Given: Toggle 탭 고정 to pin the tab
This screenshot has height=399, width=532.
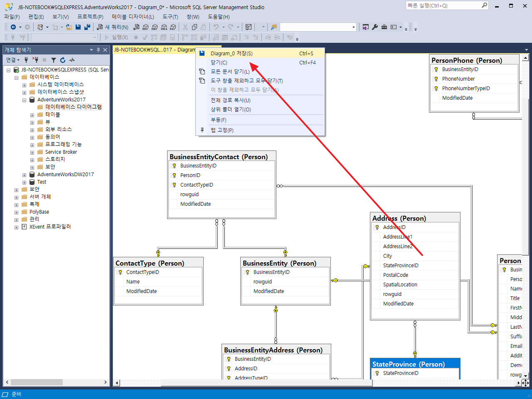Looking at the screenshot, I should [222, 130].
